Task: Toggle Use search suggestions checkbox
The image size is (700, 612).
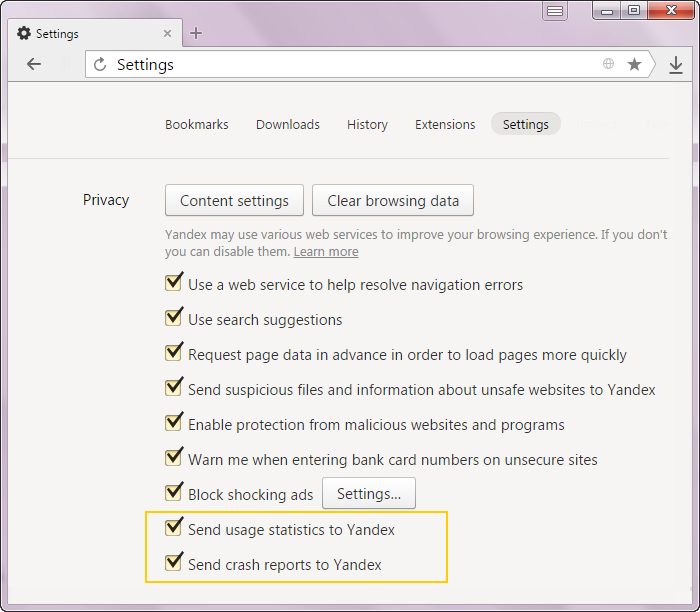Action: [173, 317]
